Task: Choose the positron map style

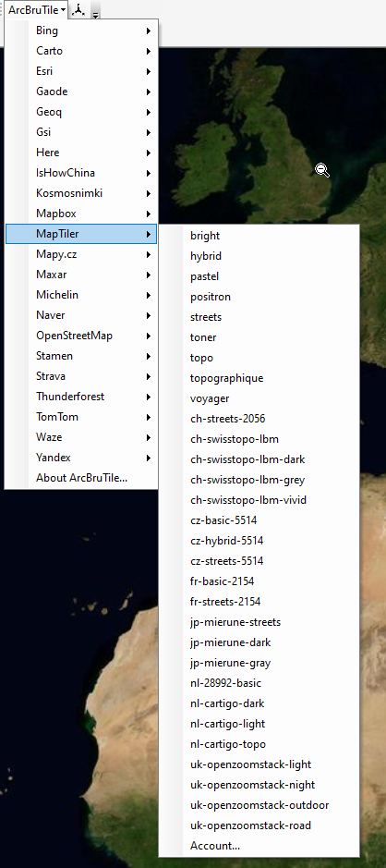Action: 259,298
